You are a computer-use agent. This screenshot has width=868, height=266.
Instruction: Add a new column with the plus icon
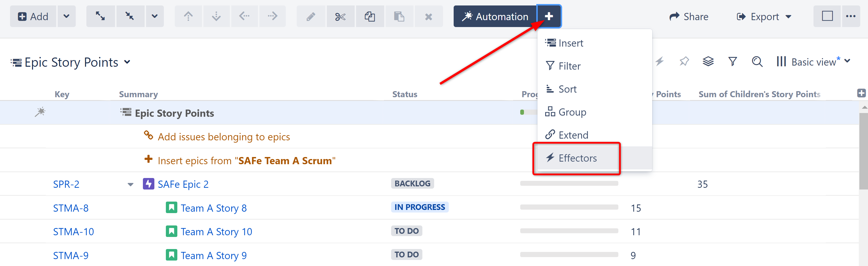(861, 93)
